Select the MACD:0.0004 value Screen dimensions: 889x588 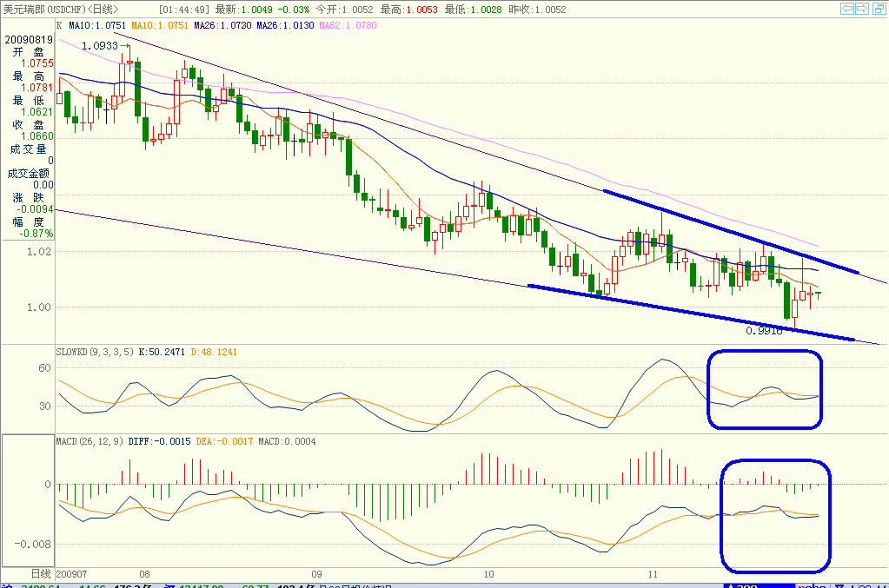click(x=287, y=442)
